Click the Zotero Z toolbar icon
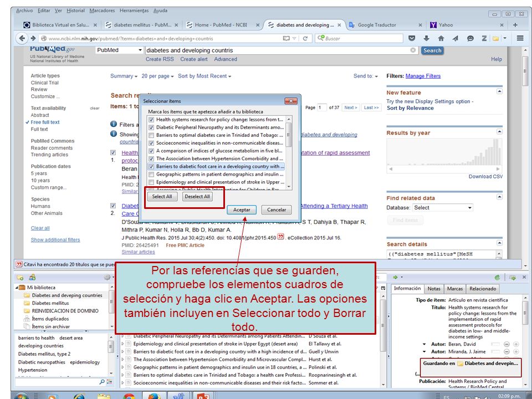Viewport: 532px width, 399px height. [x=484, y=38]
